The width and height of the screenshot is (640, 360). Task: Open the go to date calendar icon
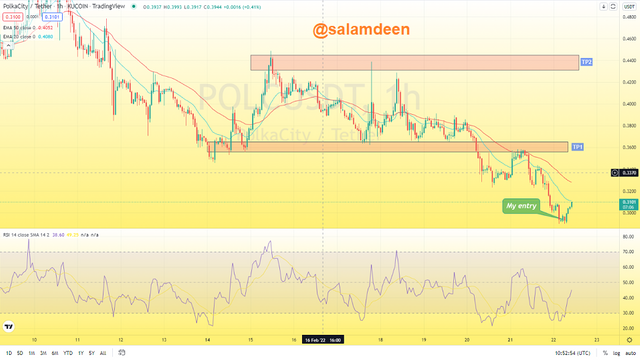pyautogui.click(x=122, y=353)
